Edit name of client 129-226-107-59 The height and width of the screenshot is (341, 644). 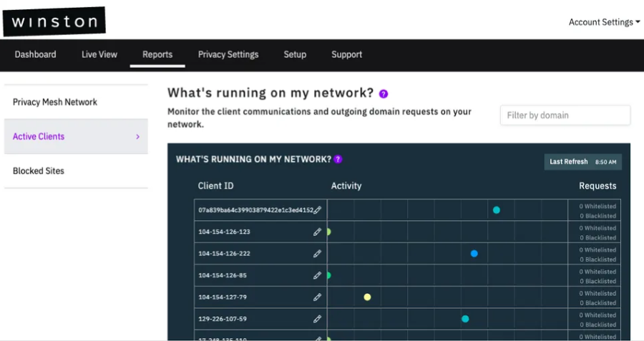click(317, 319)
